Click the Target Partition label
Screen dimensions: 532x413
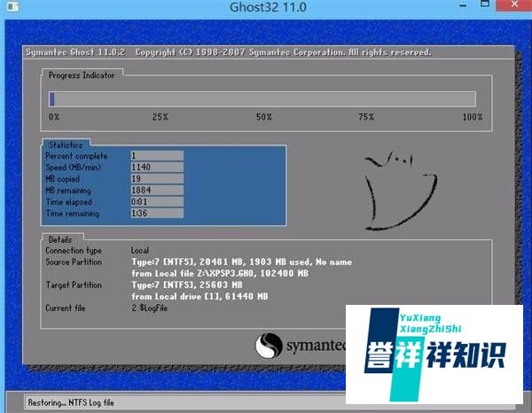point(74,285)
